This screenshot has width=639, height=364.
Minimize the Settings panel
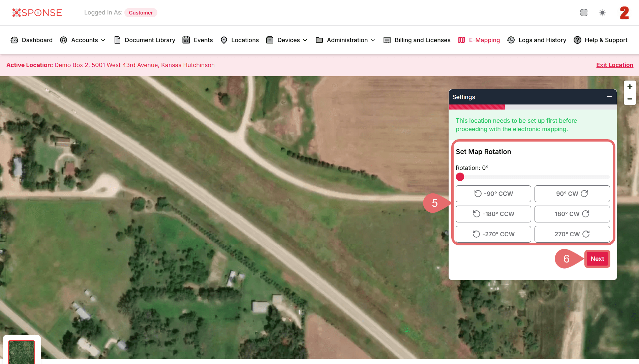click(x=609, y=97)
